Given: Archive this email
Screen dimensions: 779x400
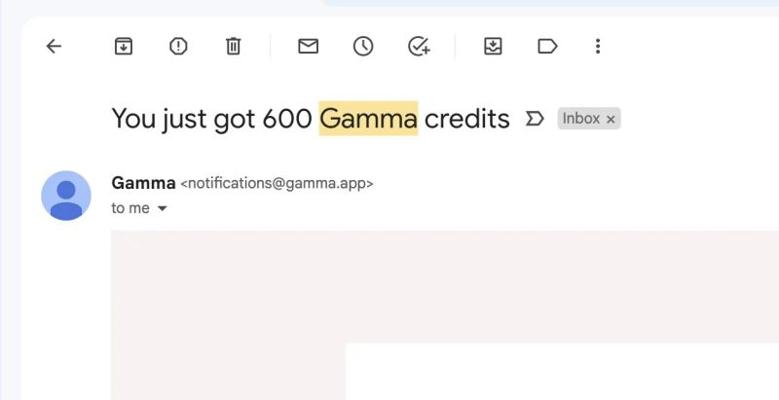Looking at the screenshot, I should 123,46.
